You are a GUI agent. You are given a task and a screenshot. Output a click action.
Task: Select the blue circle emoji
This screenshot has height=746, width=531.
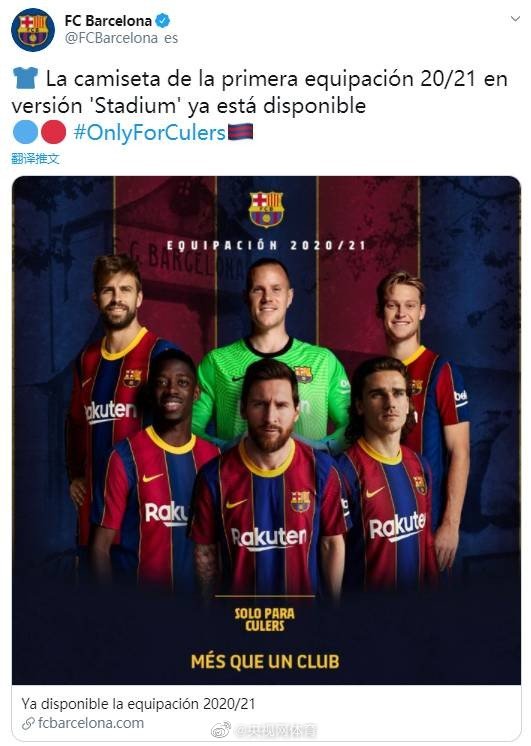(x=25, y=132)
